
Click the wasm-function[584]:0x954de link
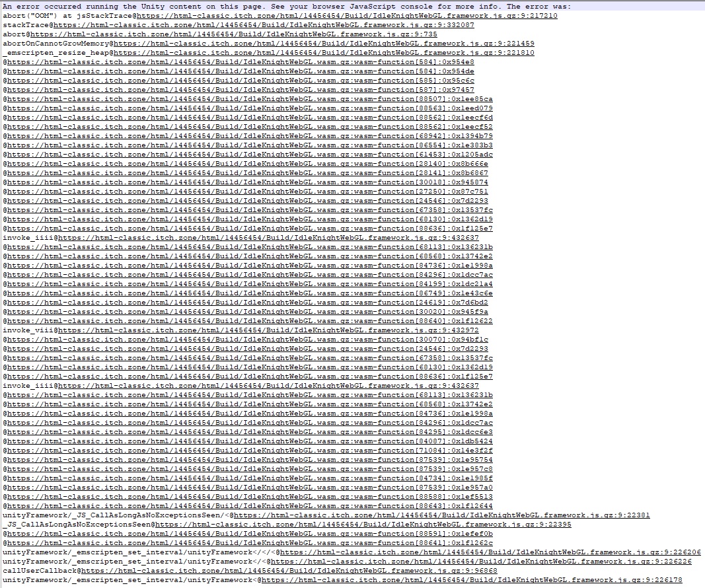tap(241, 71)
